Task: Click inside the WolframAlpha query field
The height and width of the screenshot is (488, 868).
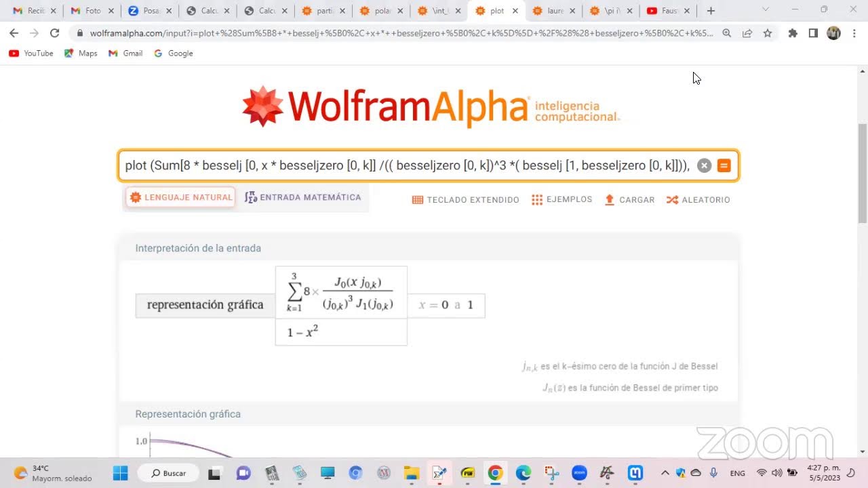Action: pos(407,165)
